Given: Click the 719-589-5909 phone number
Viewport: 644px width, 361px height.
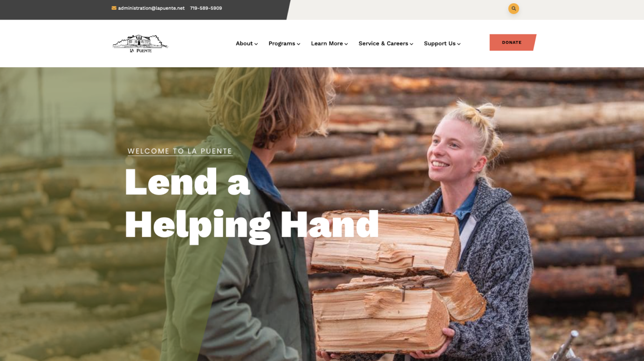Looking at the screenshot, I should (x=206, y=8).
